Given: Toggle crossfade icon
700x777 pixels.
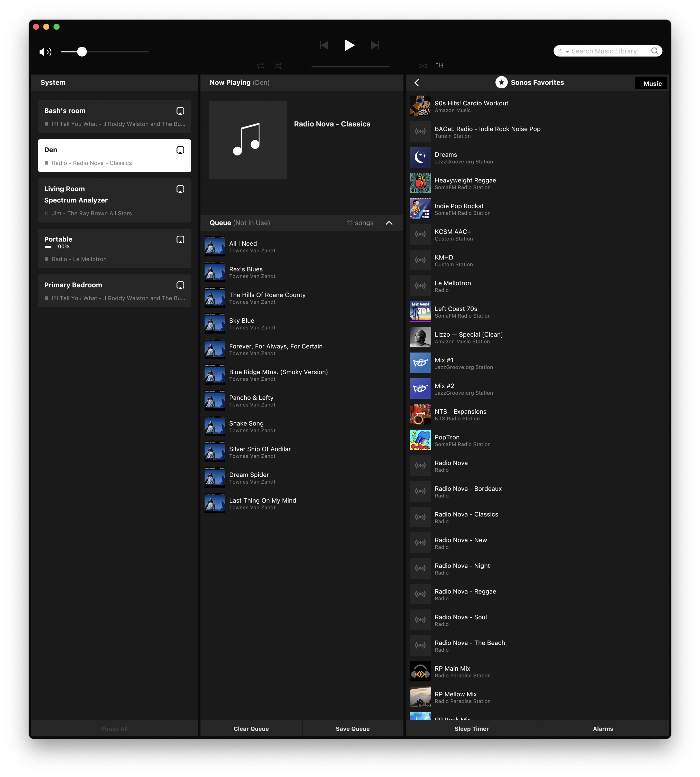Looking at the screenshot, I should coord(423,66).
